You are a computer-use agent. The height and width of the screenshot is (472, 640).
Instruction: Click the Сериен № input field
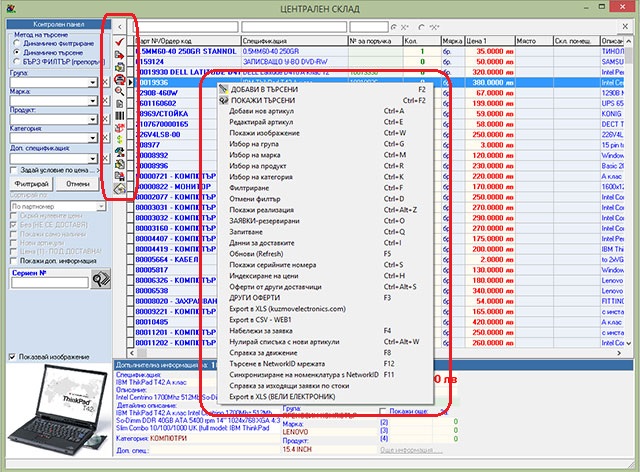point(50,283)
